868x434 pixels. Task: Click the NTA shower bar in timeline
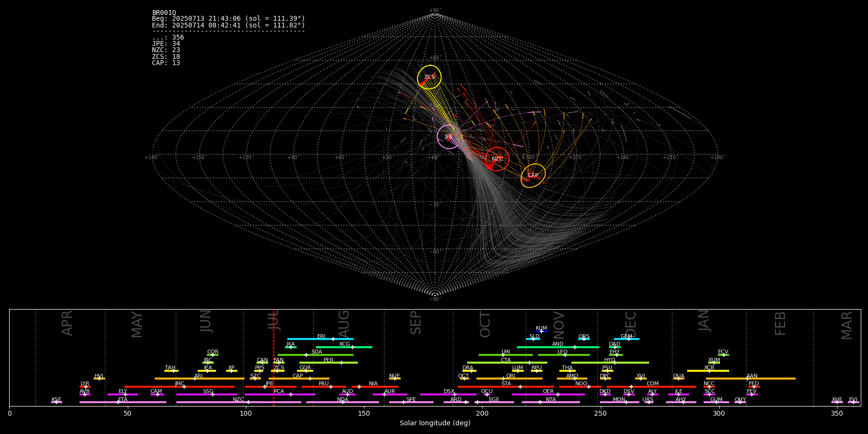(551, 402)
